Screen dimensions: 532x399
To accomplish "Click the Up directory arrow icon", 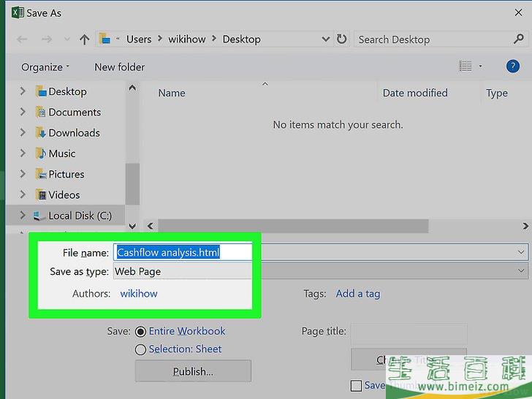I will [85, 39].
